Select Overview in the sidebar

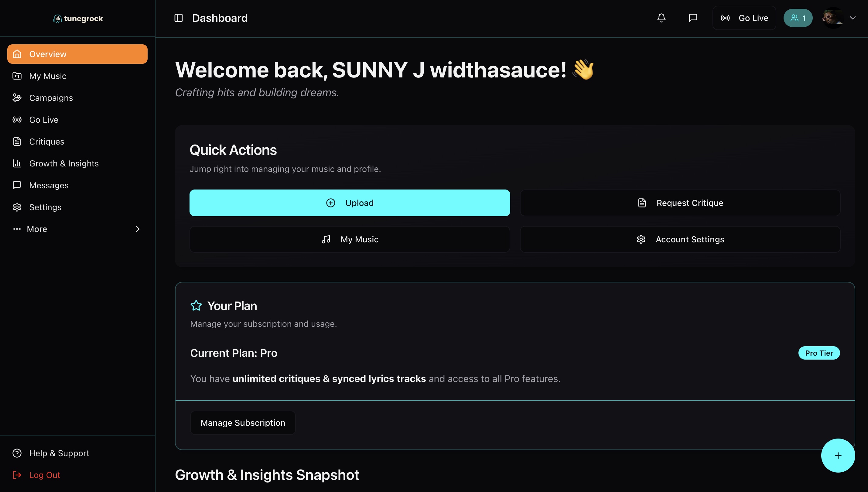coord(47,54)
